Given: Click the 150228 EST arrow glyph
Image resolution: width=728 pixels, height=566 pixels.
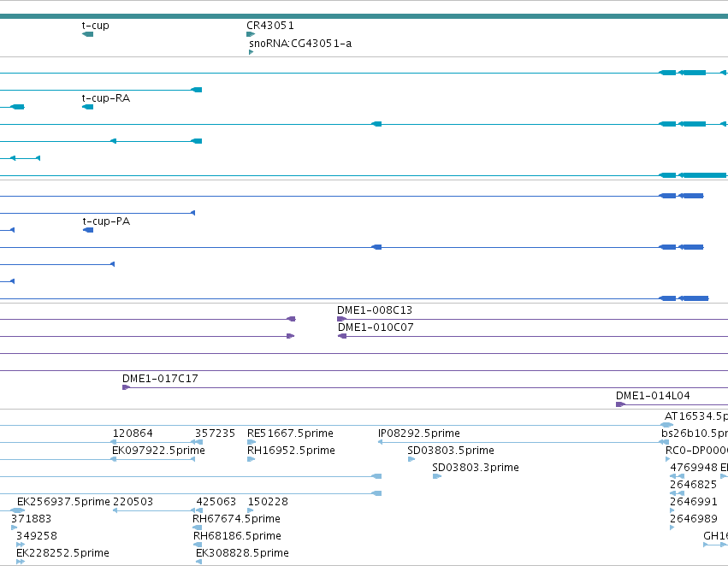Looking at the screenshot, I should 251,510.
